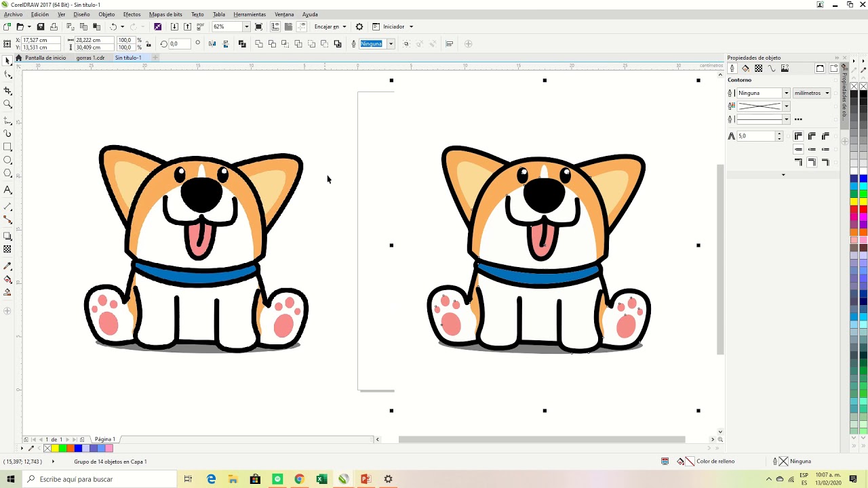Open the Herramientas menu
Viewport: 868px width, 488px height.
tap(250, 14)
